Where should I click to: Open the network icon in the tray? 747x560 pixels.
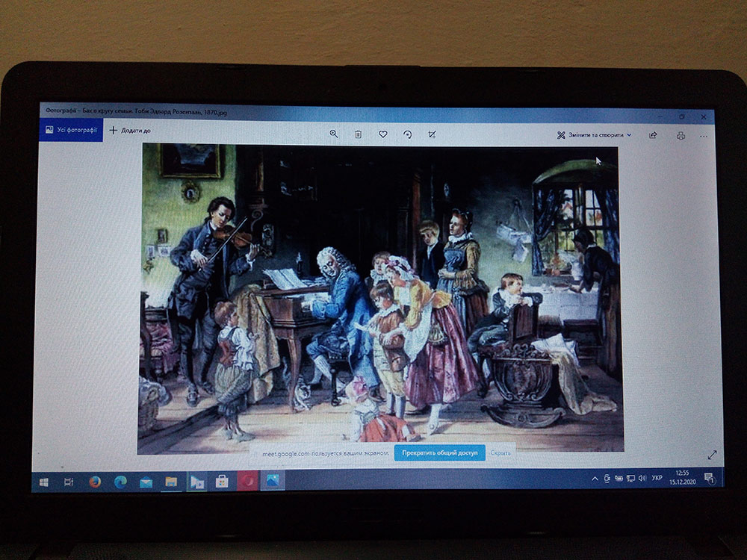[x=630, y=478]
